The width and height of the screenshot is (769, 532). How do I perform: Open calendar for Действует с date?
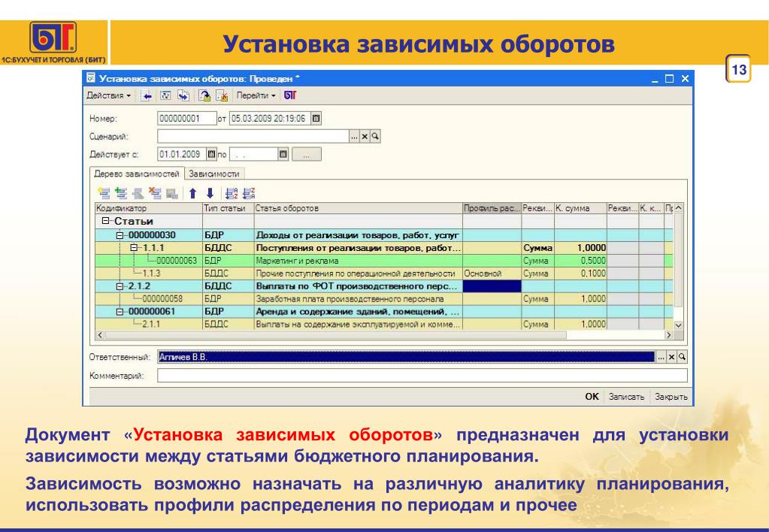(x=211, y=154)
